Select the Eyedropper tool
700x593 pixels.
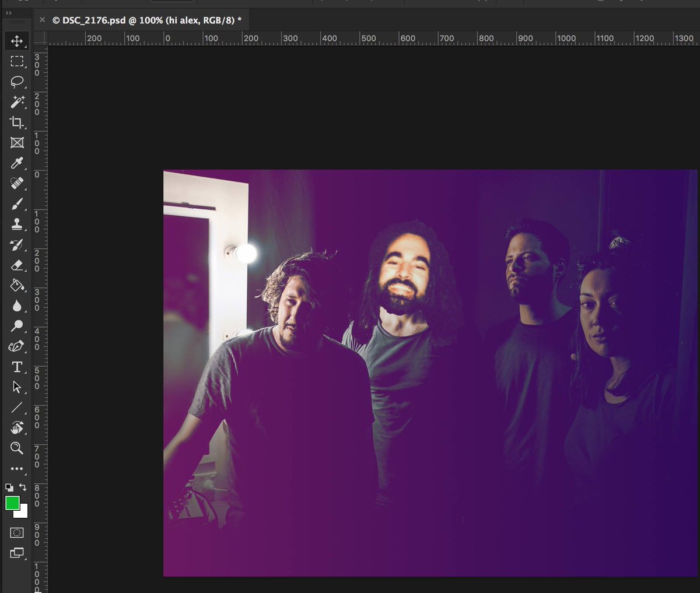pyautogui.click(x=17, y=163)
